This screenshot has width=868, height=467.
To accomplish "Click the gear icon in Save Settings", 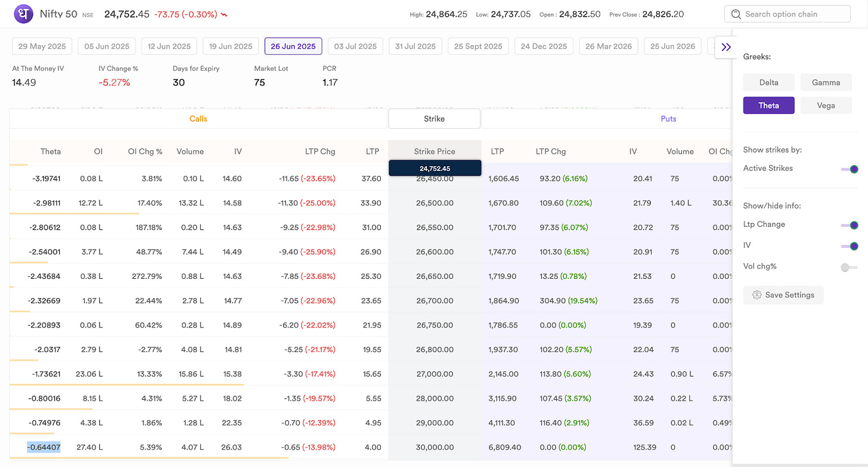I will (757, 295).
